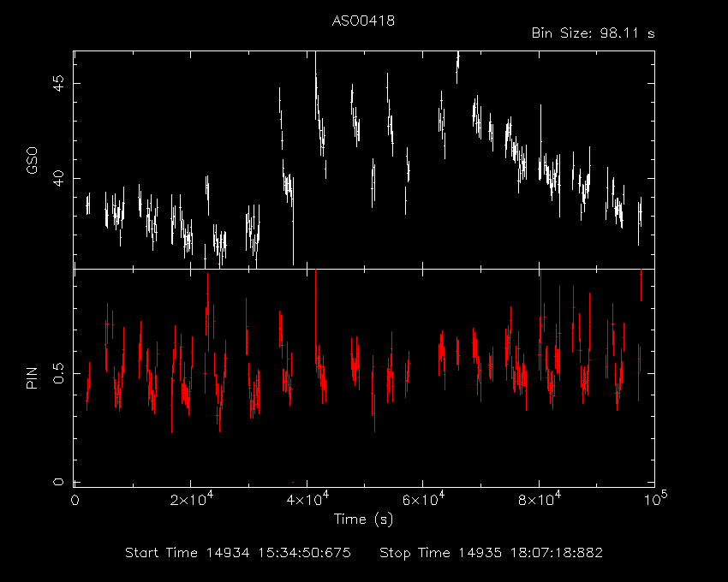Select the 6×10^4 time tick label
The height and width of the screenshot is (582, 728).
point(423,499)
